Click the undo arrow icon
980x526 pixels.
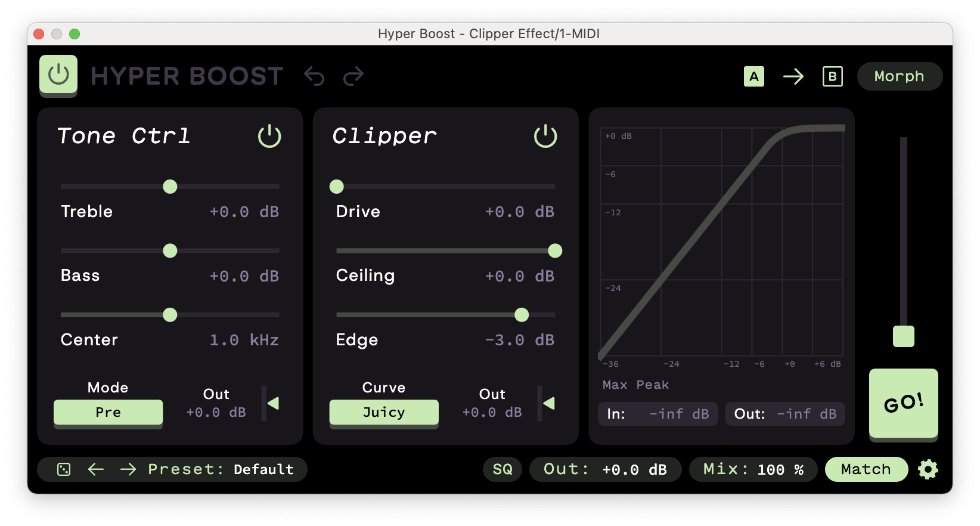[314, 76]
